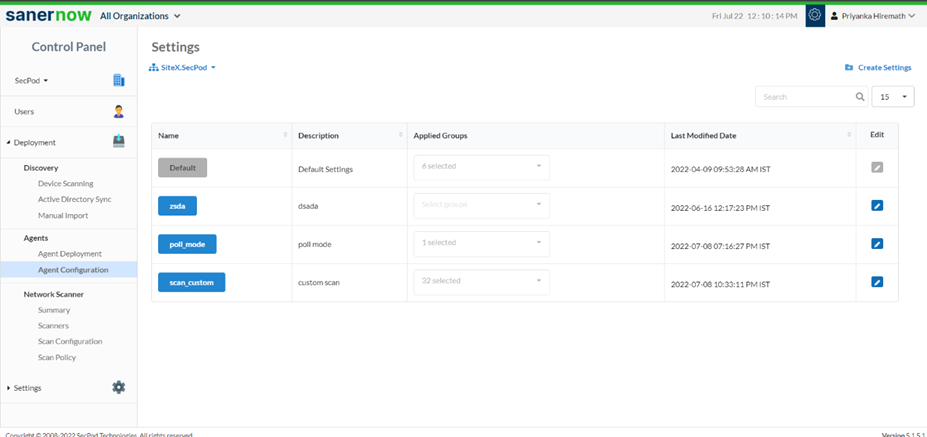Go to Users in the control panel
The image size is (927, 437).
pyautogui.click(x=24, y=111)
